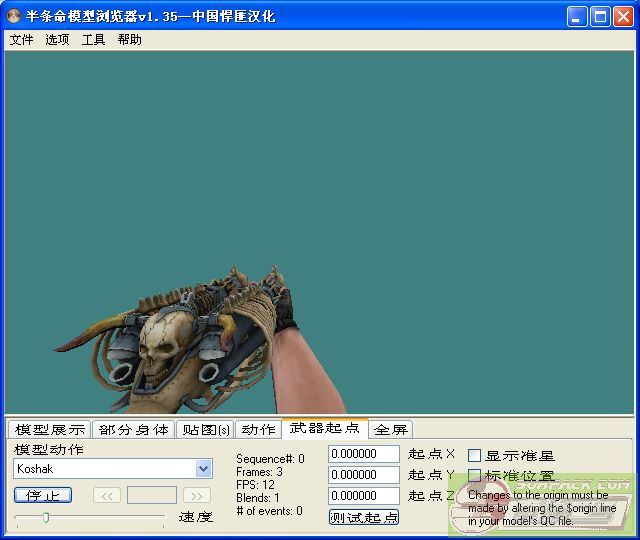Open the 帮助 menu
The height and width of the screenshot is (540, 640).
tap(129, 40)
